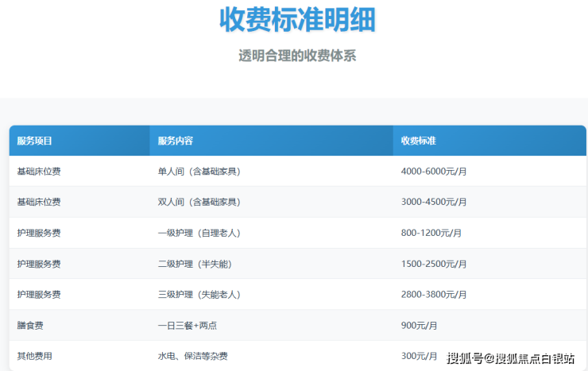
Task: Select the 一日三餐+两点 cell
Action: click(188, 325)
